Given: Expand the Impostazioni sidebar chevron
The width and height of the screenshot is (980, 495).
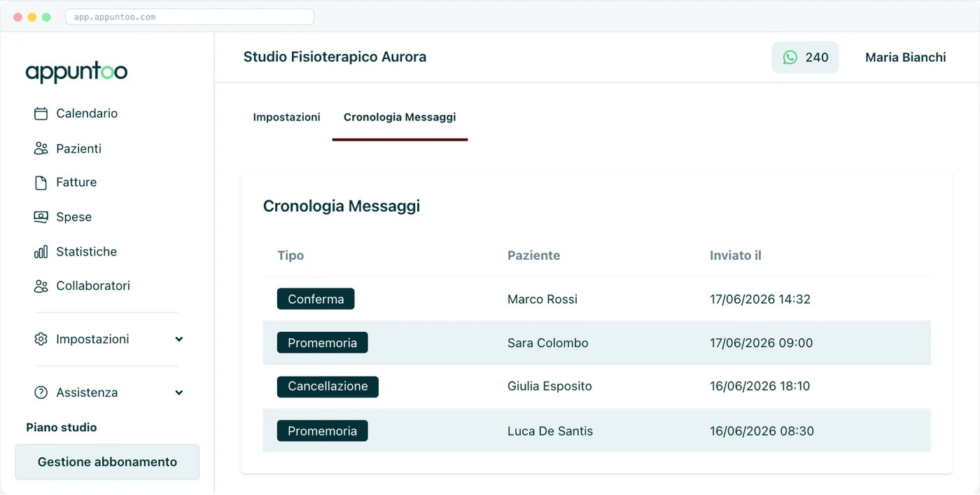Looking at the screenshot, I should tap(179, 340).
